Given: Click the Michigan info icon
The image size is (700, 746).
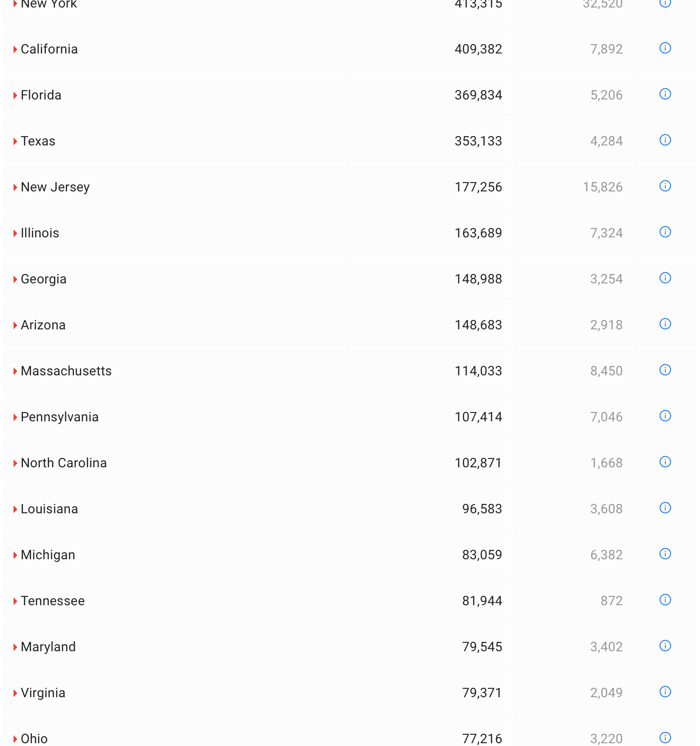Looking at the screenshot, I should pyautogui.click(x=665, y=554).
